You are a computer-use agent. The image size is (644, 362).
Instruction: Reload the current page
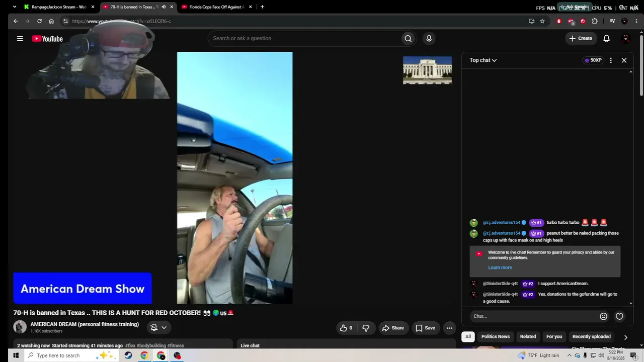(x=39, y=21)
